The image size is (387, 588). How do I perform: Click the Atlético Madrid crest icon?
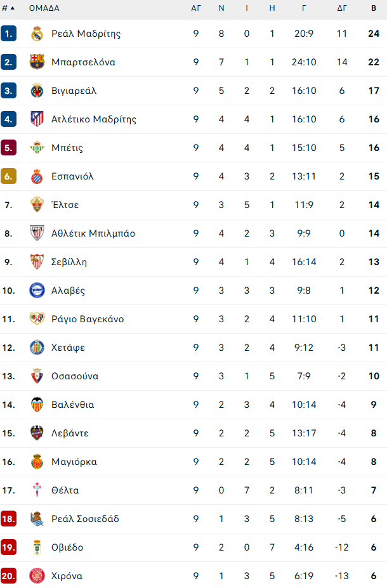pos(37,119)
